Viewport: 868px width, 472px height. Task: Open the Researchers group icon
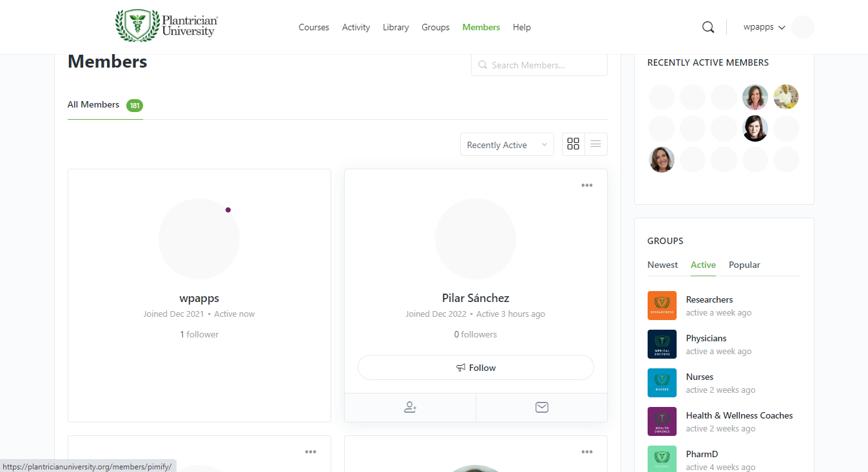pos(662,305)
